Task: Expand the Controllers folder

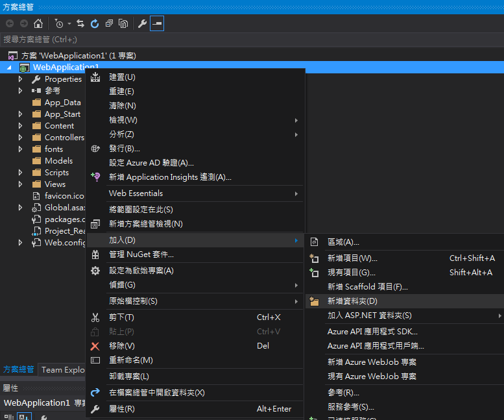Action: click(x=20, y=138)
